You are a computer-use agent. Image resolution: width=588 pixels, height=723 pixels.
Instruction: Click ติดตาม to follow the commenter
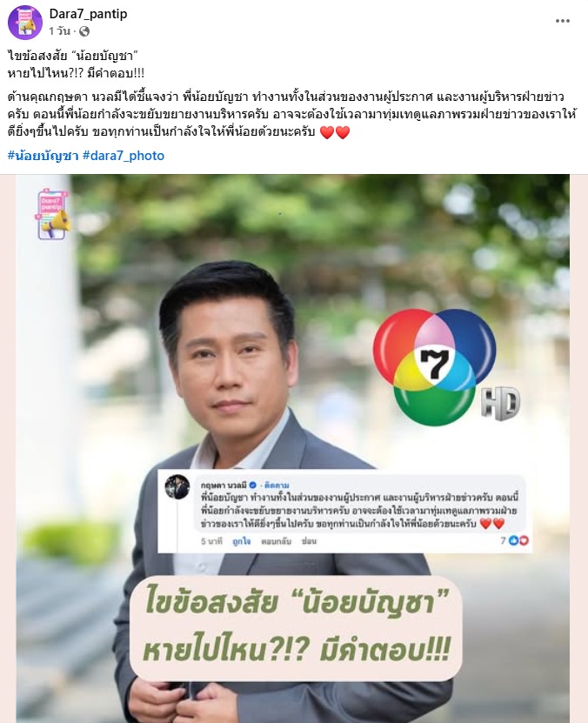[277, 485]
